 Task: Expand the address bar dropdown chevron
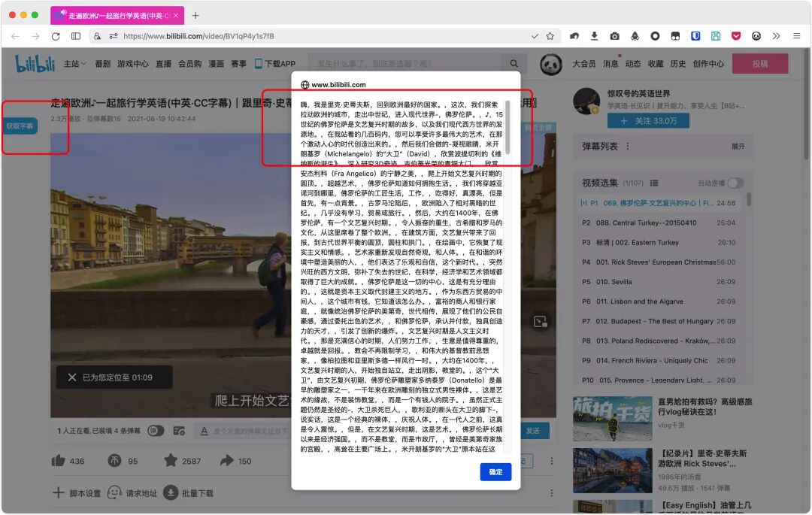(x=535, y=36)
